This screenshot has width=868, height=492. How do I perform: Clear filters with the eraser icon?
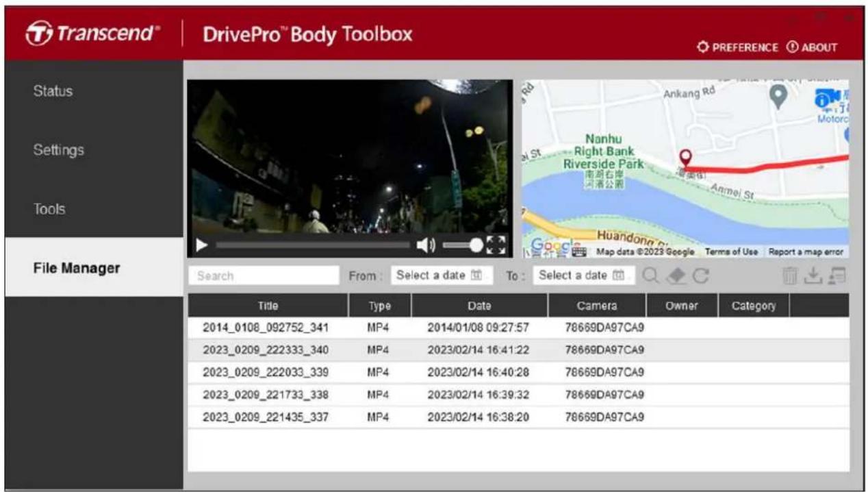(x=677, y=275)
